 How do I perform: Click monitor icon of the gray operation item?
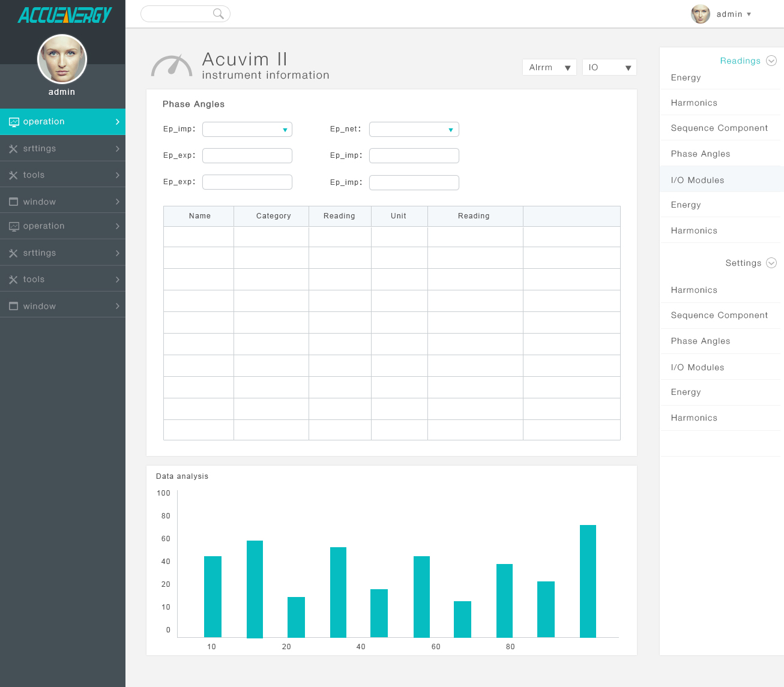click(14, 226)
